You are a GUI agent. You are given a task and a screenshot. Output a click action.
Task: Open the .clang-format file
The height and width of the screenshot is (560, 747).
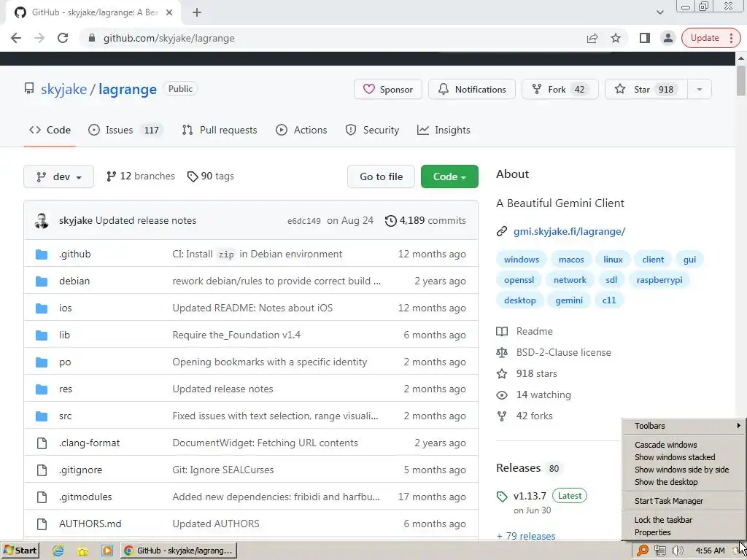click(89, 443)
